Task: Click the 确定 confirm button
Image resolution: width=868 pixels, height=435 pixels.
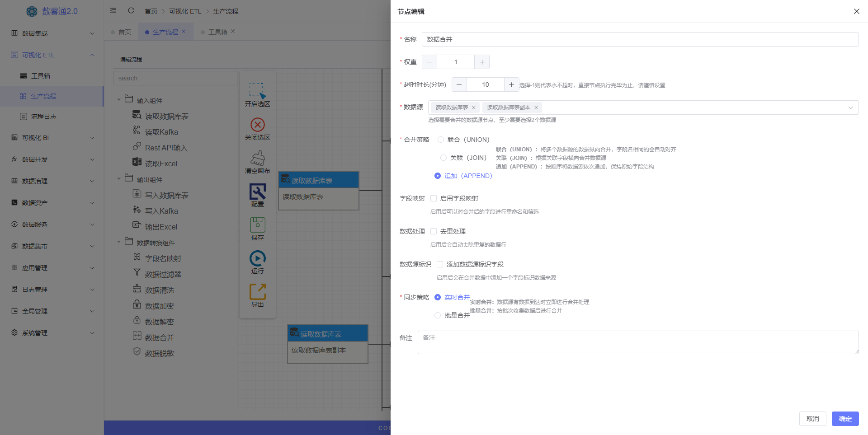Action: [845, 419]
